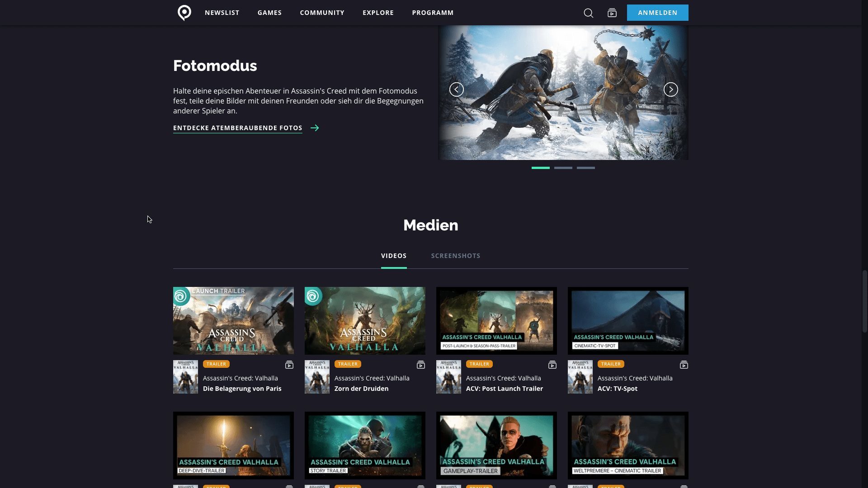Open the Zorn der Druiden title link
This screenshot has width=868, height=488.
[361, 389]
